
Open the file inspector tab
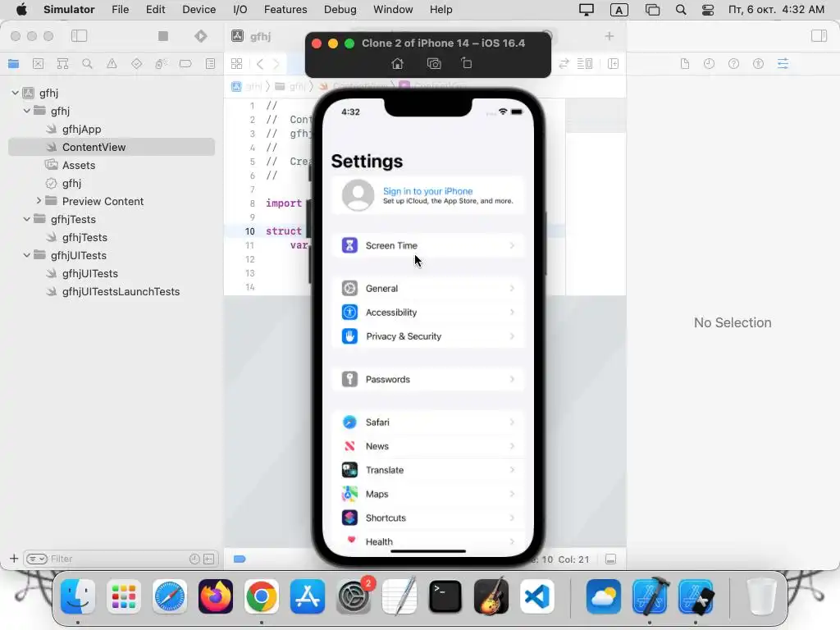pyautogui.click(x=685, y=64)
